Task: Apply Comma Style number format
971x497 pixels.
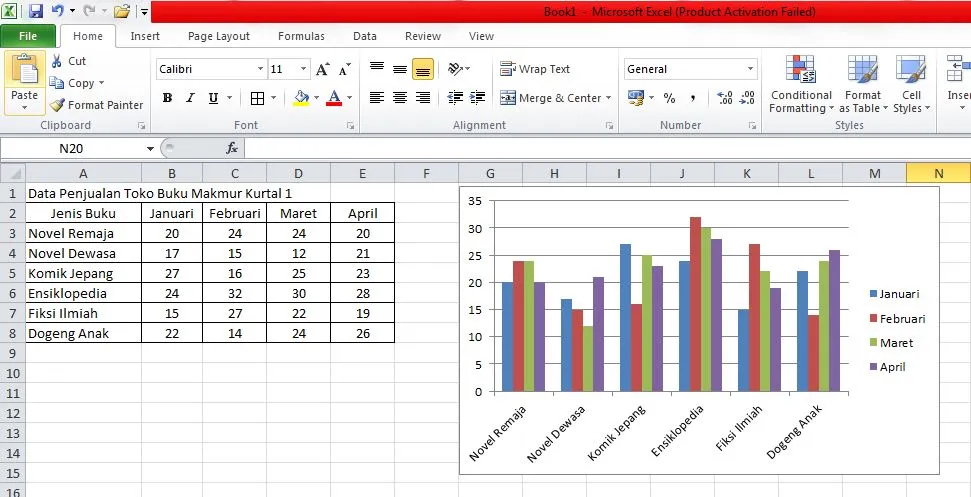Action: pyautogui.click(x=693, y=98)
